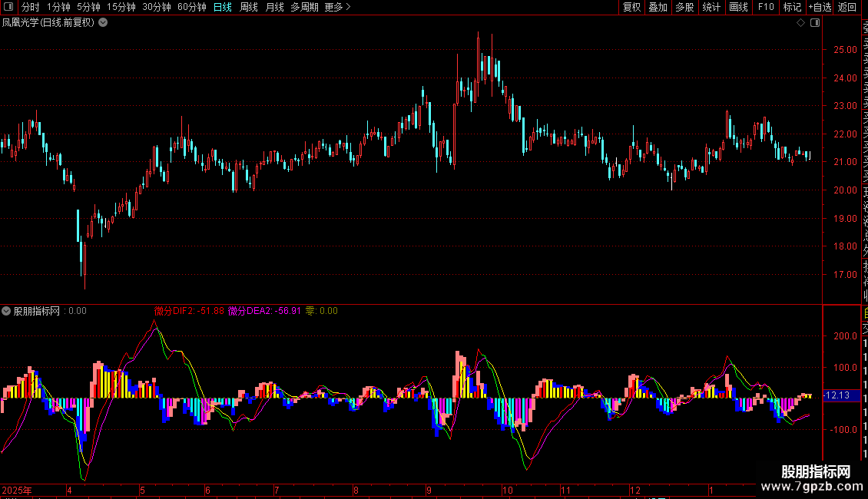The image size is (868, 499).
Task: Expand the 股朋指标网 indicator dropdown arrow
Action: click(x=7, y=311)
